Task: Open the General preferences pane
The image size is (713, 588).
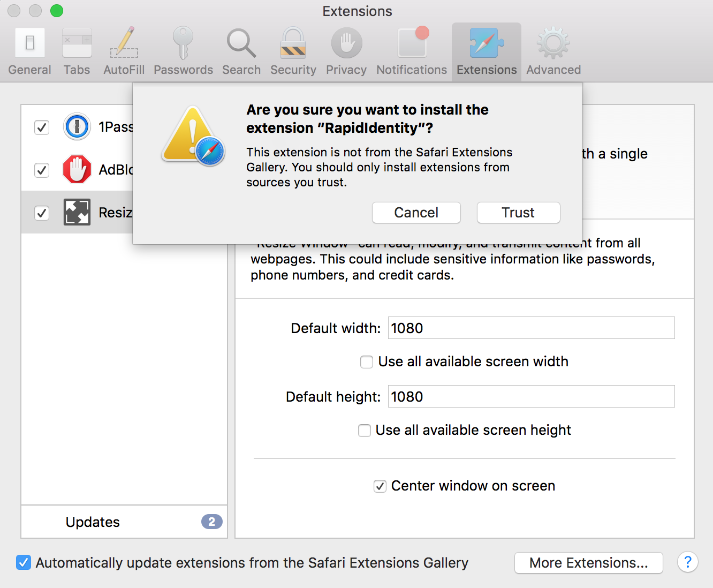Action: [x=29, y=52]
